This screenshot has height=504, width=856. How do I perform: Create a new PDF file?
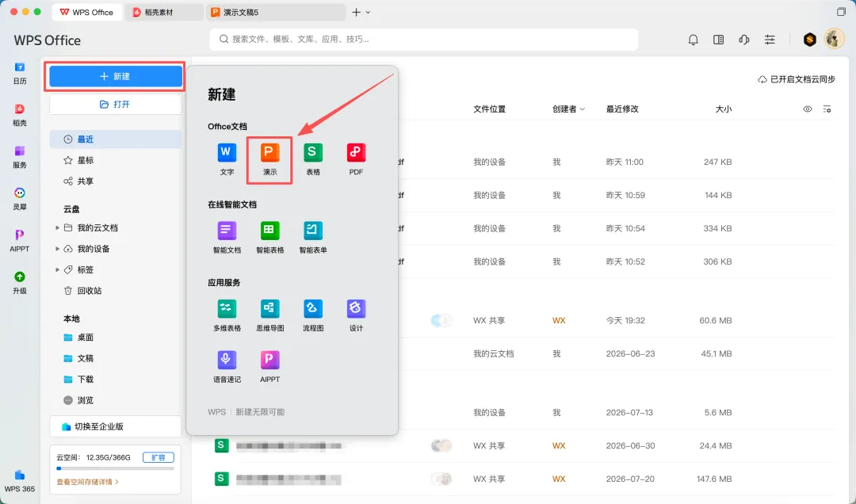point(356,159)
